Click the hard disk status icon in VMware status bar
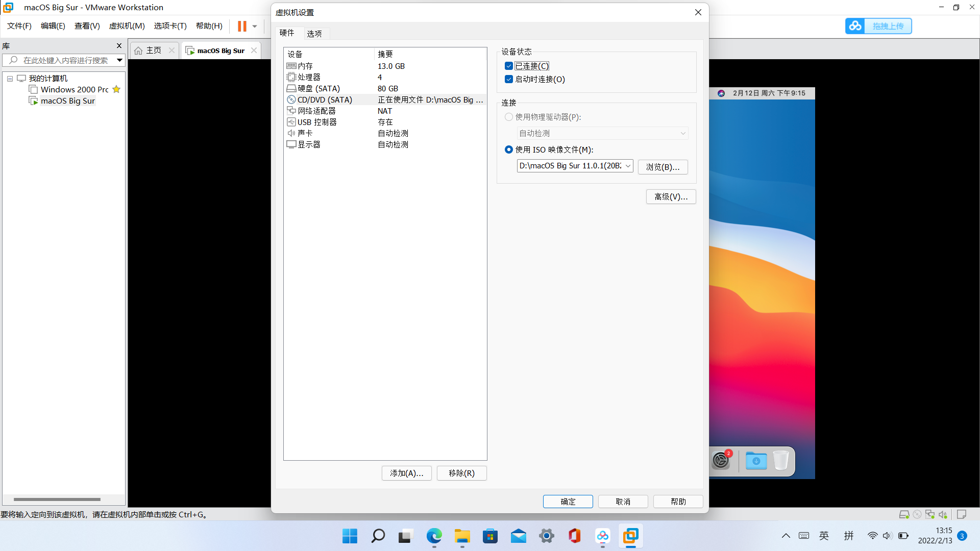Image resolution: width=980 pixels, height=551 pixels. pos(904,514)
